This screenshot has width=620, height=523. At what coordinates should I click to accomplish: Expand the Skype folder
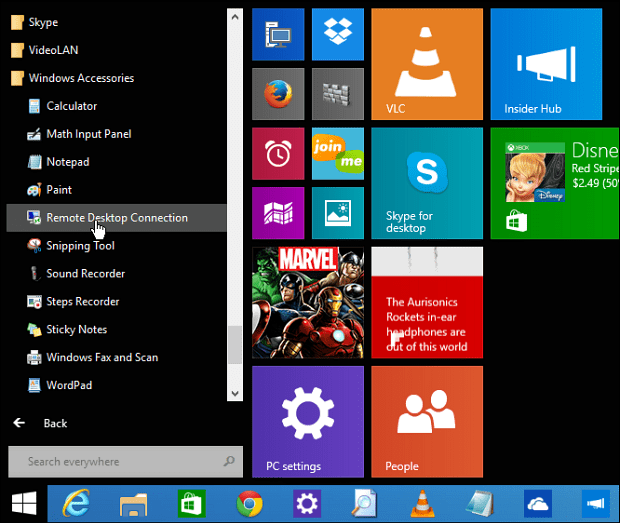117,22
